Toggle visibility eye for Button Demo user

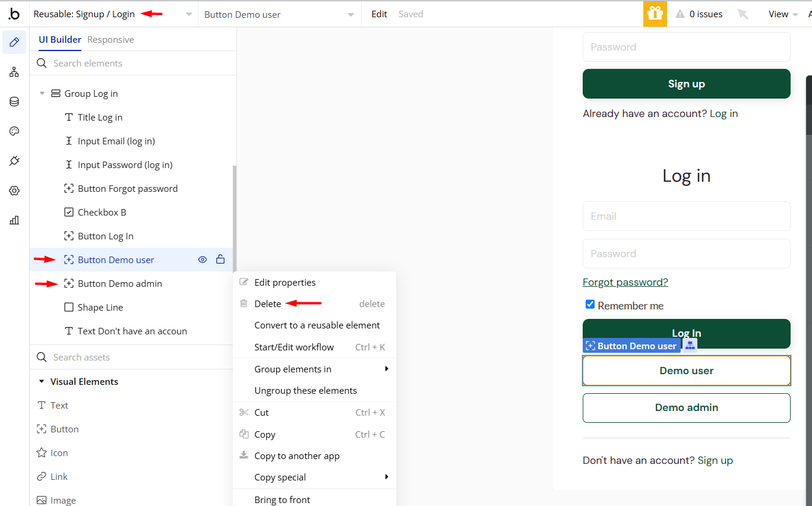point(203,260)
